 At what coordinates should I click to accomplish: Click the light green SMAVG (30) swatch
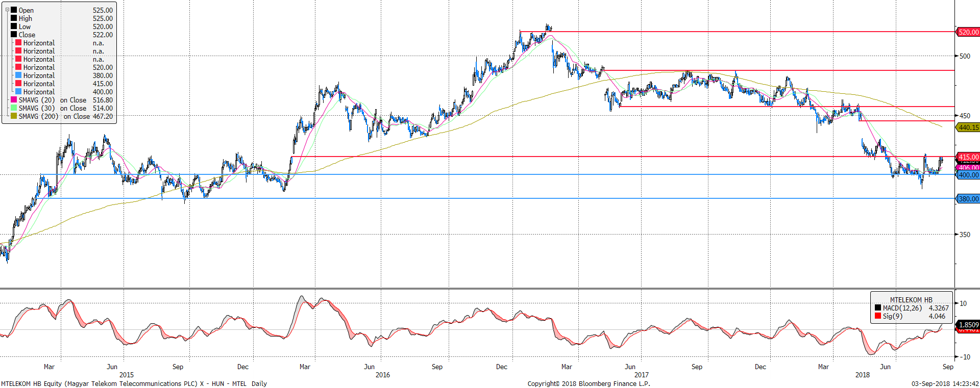click(x=14, y=108)
